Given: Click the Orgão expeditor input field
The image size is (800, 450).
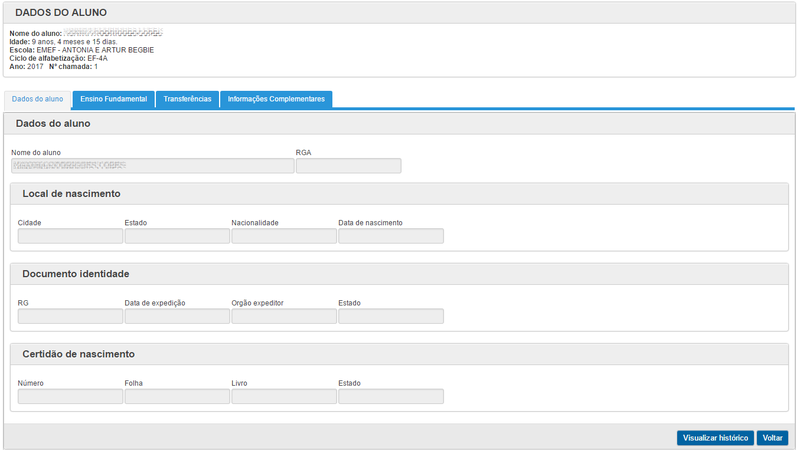Looking at the screenshot, I should click(x=284, y=316).
